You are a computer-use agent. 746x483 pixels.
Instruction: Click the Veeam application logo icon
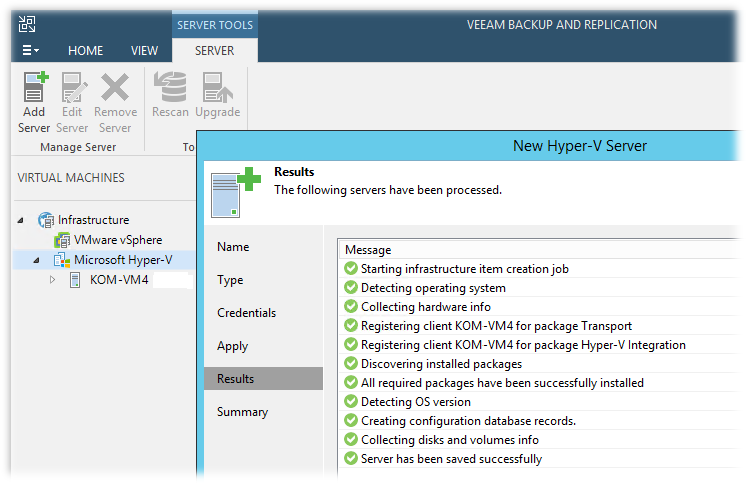point(27,24)
